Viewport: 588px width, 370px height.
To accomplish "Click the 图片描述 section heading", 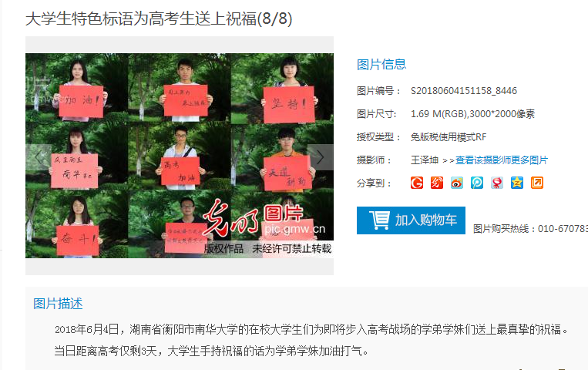I will pyautogui.click(x=58, y=304).
